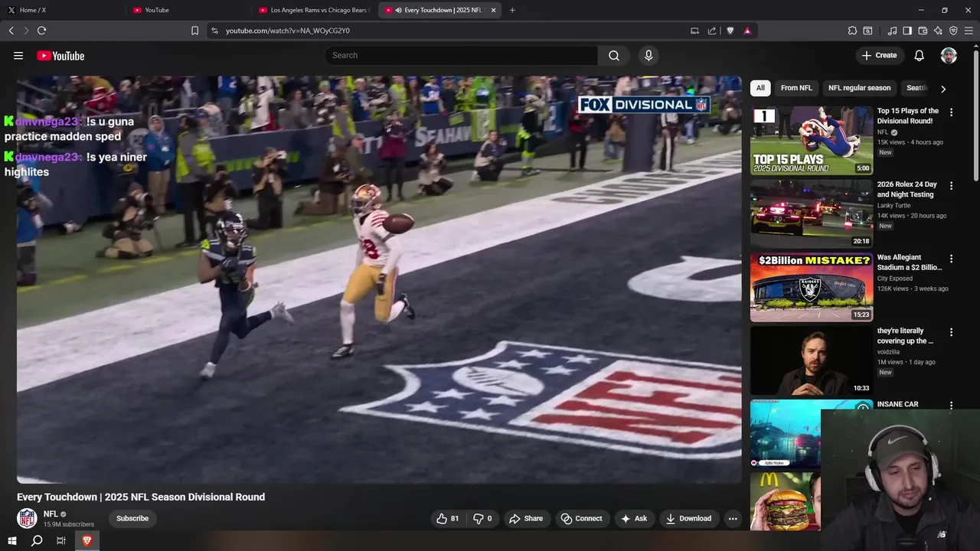Open the NFL channel avatar
Viewport: 980px width, 551px height.
point(27,518)
